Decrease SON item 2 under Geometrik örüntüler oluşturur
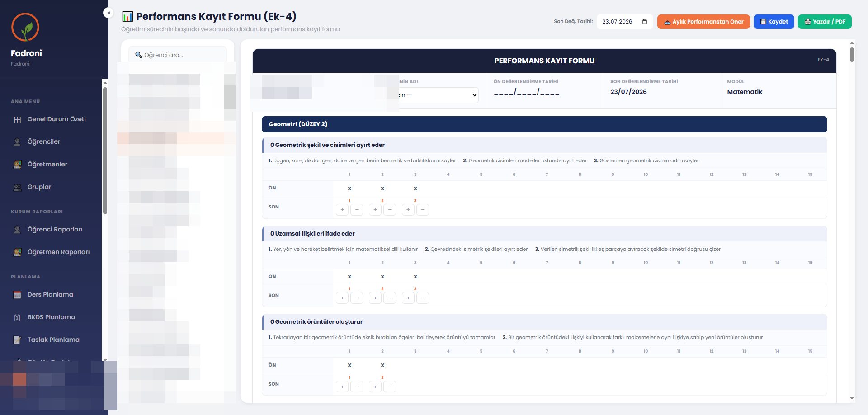Screen dimensions: 868x415 click(x=390, y=387)
